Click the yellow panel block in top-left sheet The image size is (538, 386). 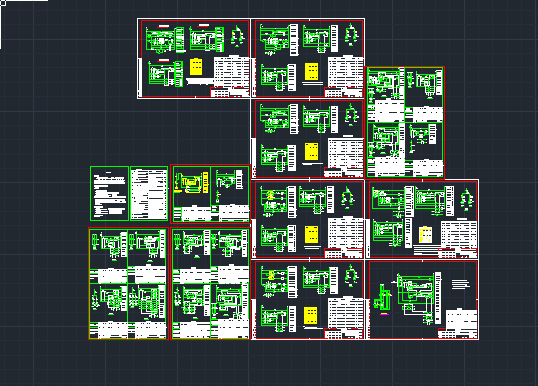[x=196, y=67]
